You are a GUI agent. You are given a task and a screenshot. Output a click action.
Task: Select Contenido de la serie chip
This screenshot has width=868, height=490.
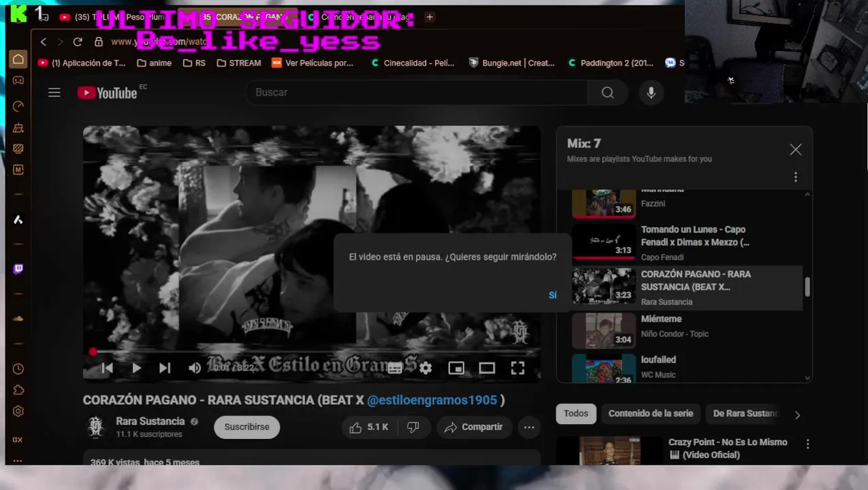coord(651,414)
